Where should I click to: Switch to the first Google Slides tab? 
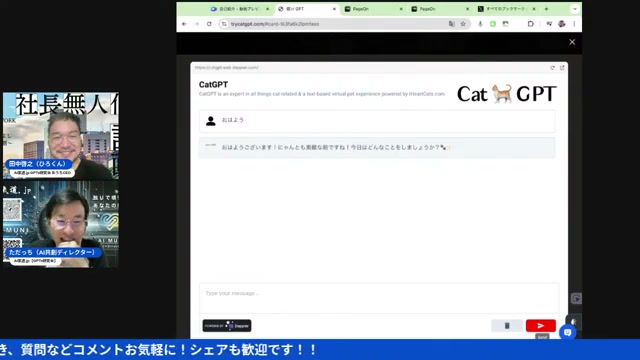pos(240,9)
